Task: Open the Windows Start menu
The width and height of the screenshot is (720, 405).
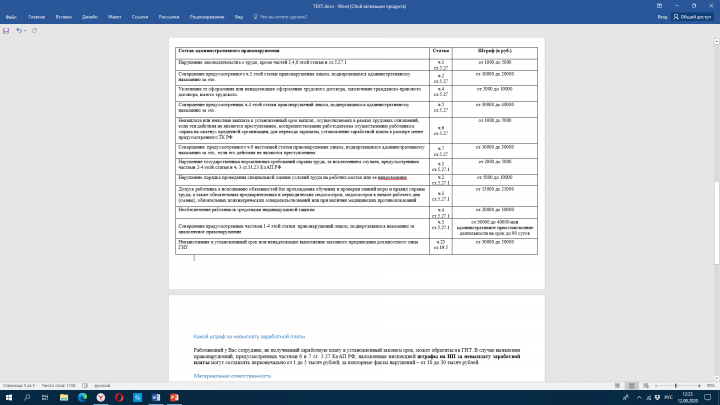Action: (8, 398)
